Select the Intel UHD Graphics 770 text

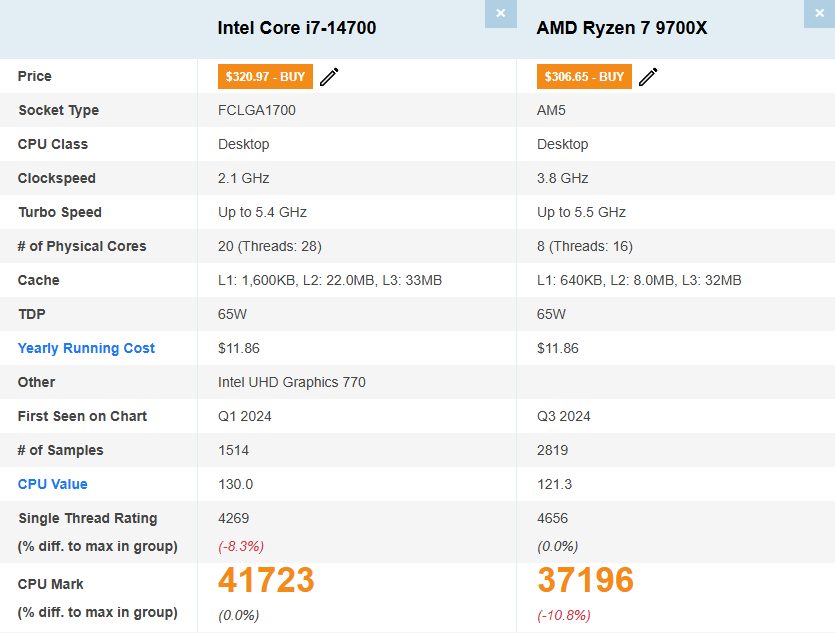tap(292, 382)
